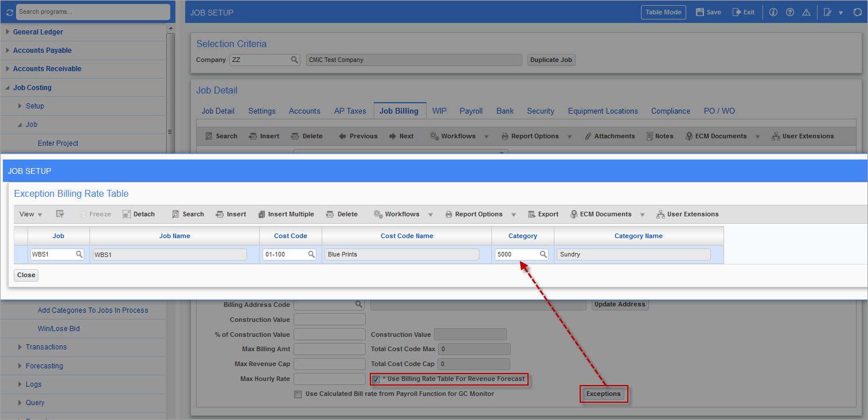
Task: Open the Security tab
Action: tap(540, 111)
